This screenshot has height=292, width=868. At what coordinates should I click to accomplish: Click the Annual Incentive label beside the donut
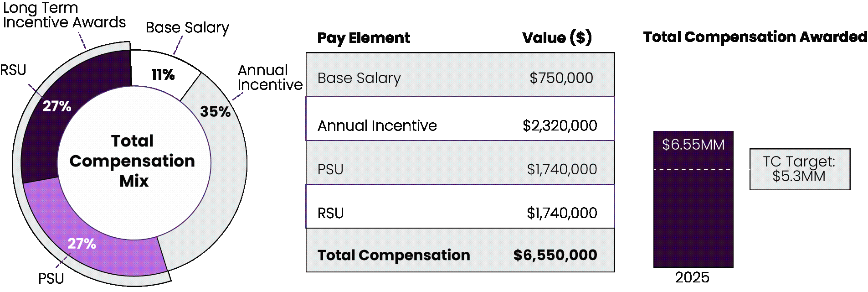pyautogui.click(x=270, y=78)
